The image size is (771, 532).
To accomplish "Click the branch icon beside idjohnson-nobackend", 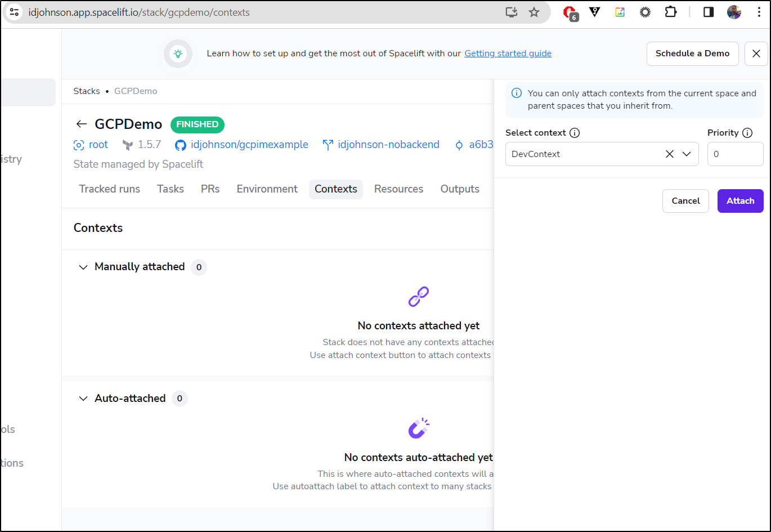I will (x=328, y=145).
